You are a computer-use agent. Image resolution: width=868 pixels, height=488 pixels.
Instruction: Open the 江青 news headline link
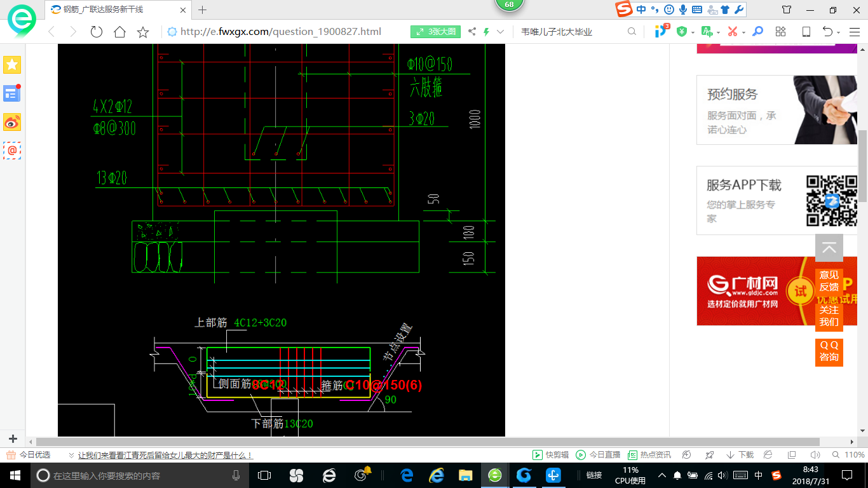(x=165, y=455)
